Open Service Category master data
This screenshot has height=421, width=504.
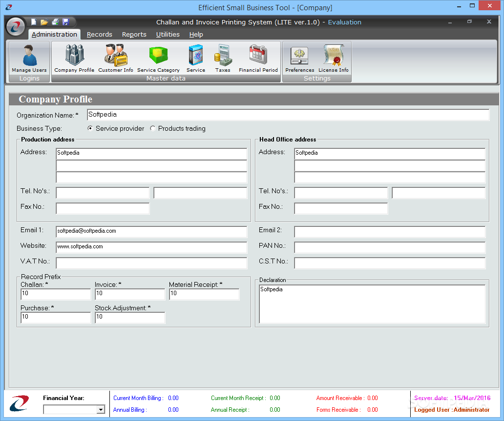pos(158,59)
